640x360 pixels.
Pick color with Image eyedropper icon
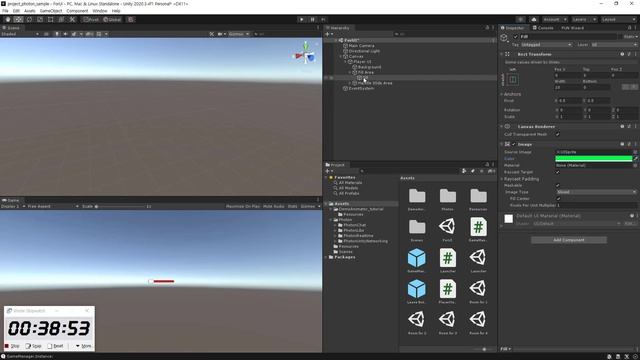636,158
